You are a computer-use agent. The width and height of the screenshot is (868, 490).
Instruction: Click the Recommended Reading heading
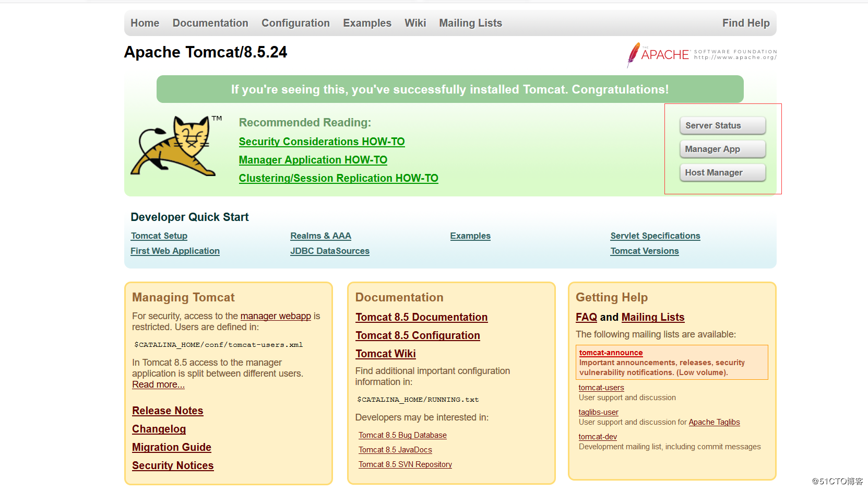[x=305, y=123]
